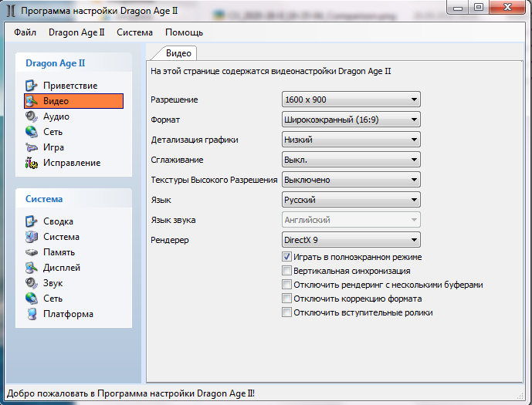Click the globe icon next to Сеть under Система

click(31, 299)
